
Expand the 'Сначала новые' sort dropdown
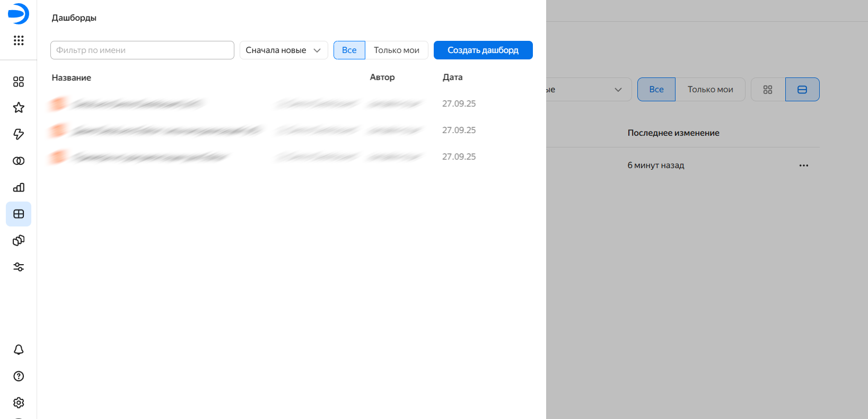pos(283,50)
